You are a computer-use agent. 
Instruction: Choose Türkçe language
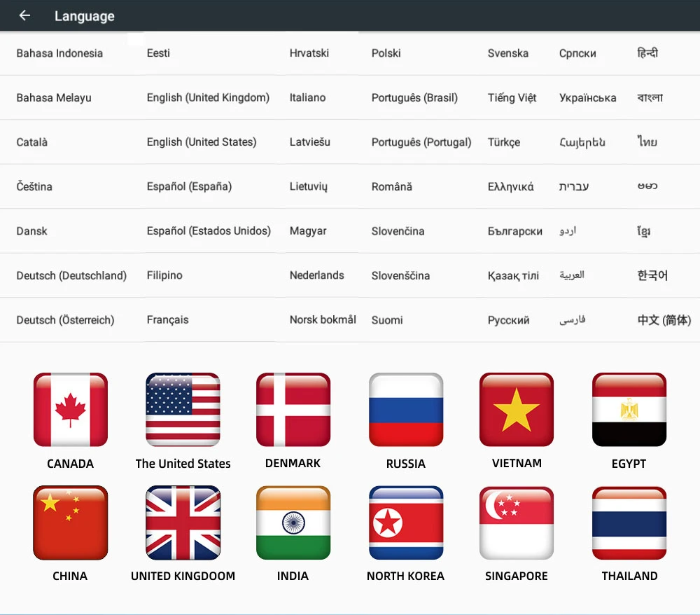click(x=504, y=142)
